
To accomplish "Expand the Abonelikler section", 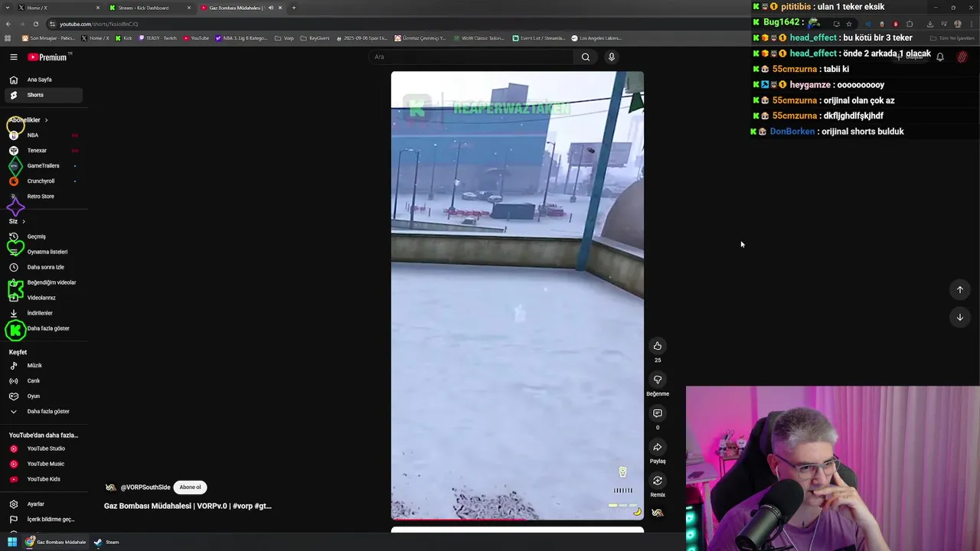I will (28, 120).
